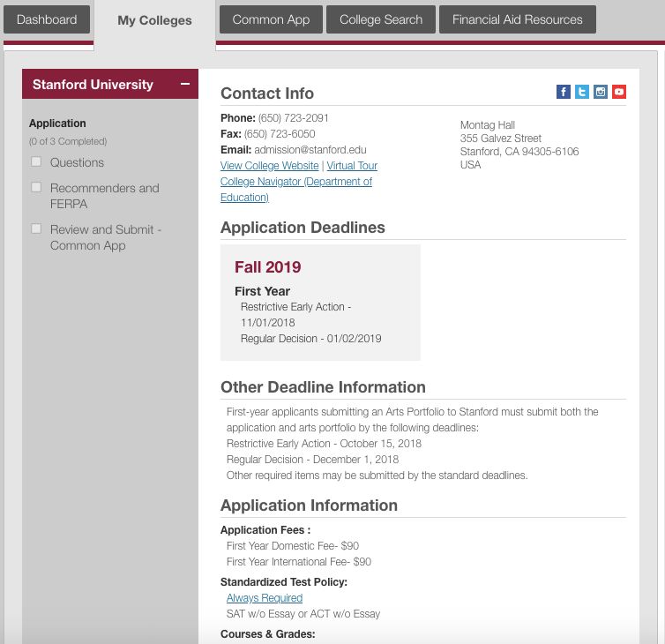Go to the Dashboard tab
The image size is (665, 644).
coord(47,19)
